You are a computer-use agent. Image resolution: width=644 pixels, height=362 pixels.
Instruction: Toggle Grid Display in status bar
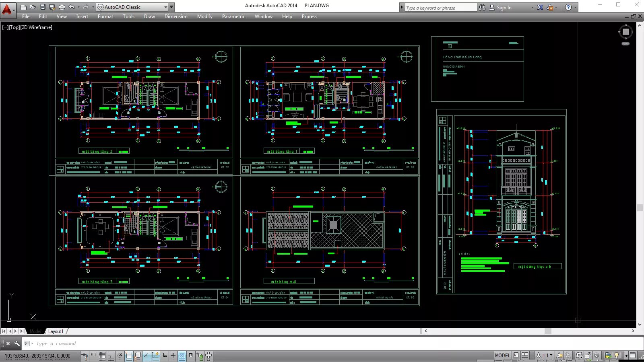pyautogui.click(x=102, y=356)
